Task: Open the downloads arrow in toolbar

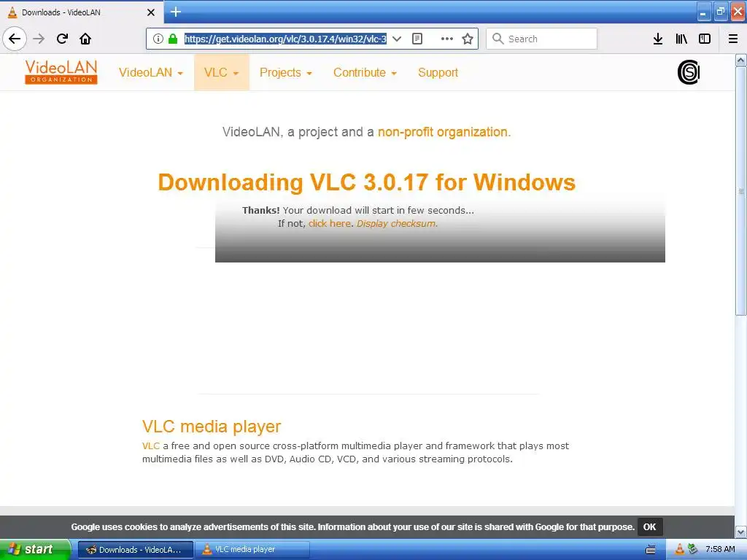Action: click(658, 39)
